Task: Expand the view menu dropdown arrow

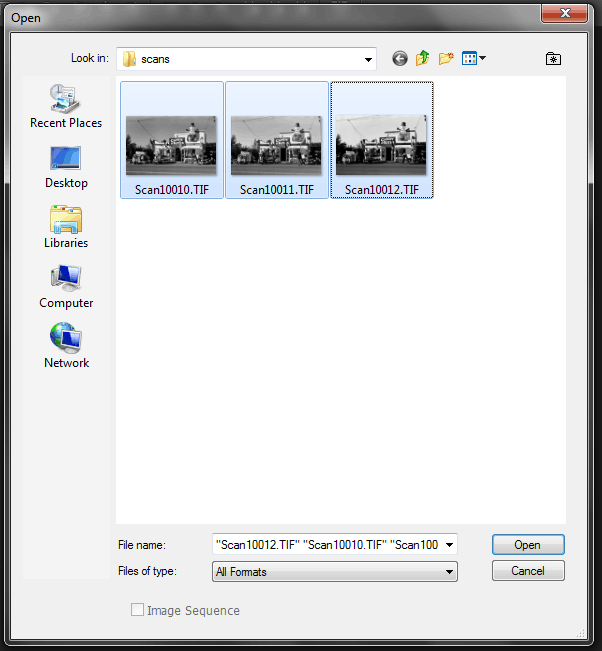Action: click(x=482, y=58)
